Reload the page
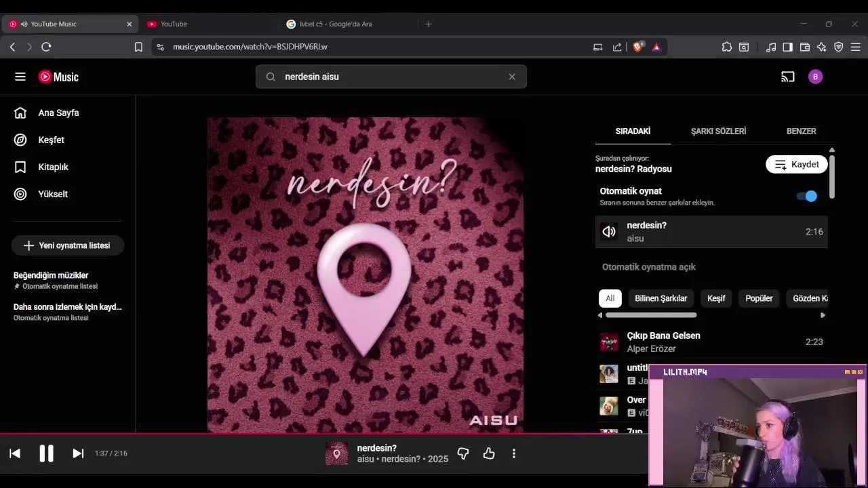Screen dimensions: 868x488 pos(46,47)
